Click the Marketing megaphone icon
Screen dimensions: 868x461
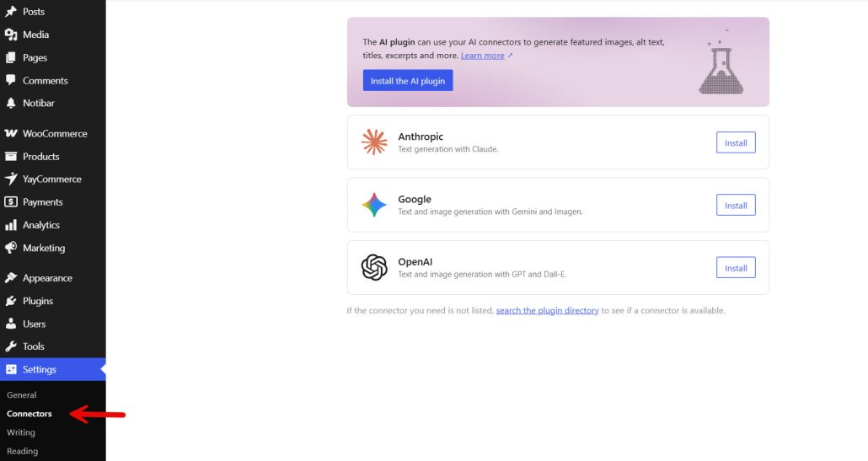tap(11, 248)
